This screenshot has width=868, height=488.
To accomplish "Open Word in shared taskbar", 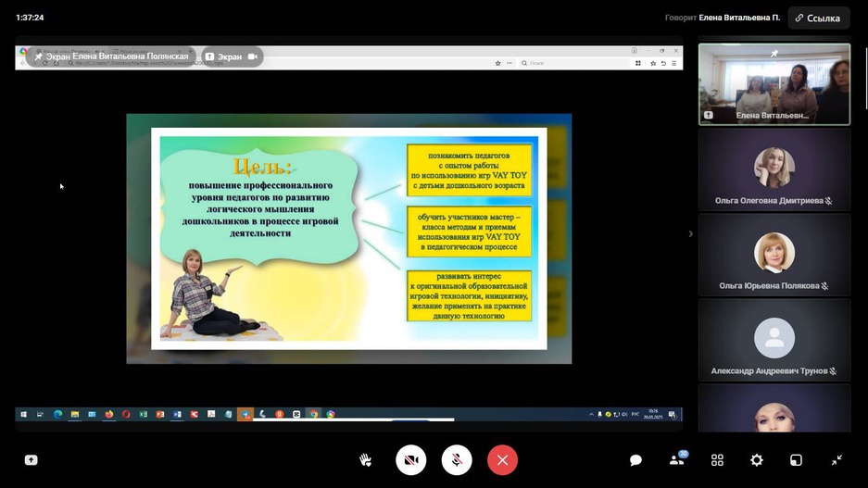I will pos(177,414).
